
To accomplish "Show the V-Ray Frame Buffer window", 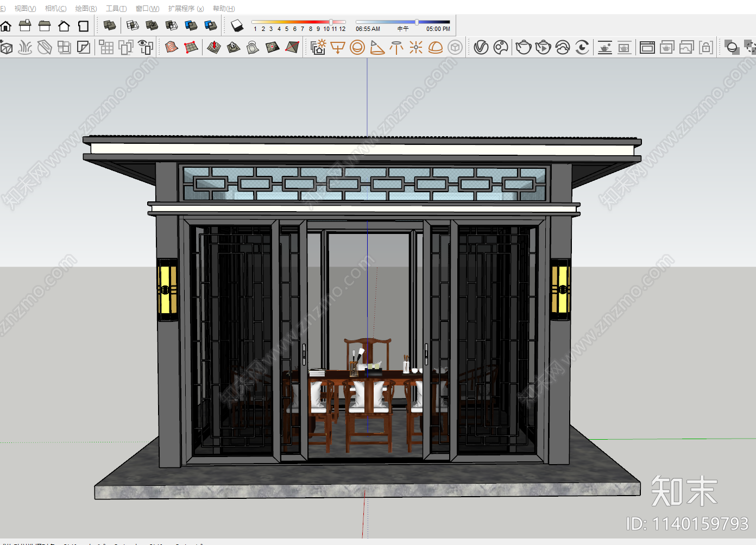I will pyautogui.click(x=647, y=48).
